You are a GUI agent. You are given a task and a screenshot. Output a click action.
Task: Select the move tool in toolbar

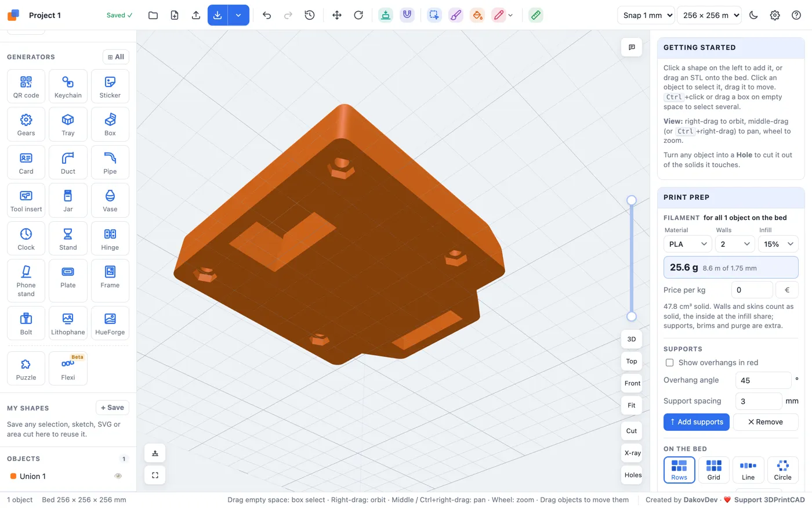(337, 15)
